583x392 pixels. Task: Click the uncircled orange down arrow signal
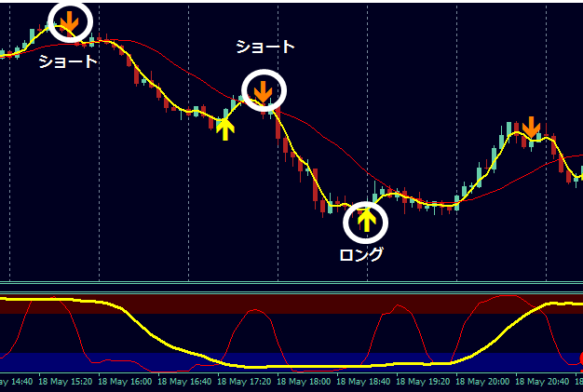click(531, 128)
